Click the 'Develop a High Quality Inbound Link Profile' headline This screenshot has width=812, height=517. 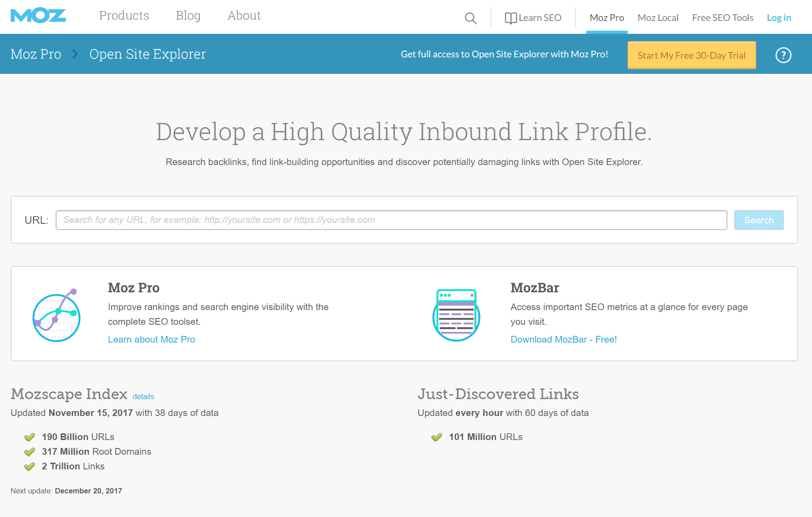click(404, 132)
